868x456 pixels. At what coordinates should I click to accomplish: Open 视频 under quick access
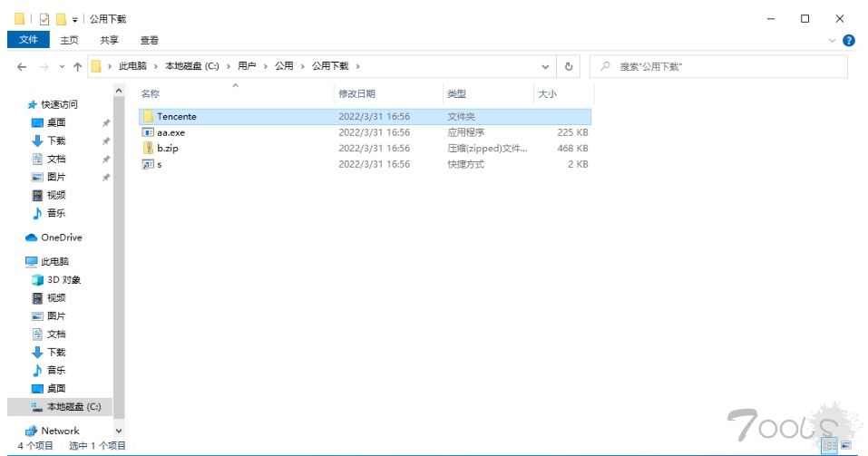tap(56, 195)
